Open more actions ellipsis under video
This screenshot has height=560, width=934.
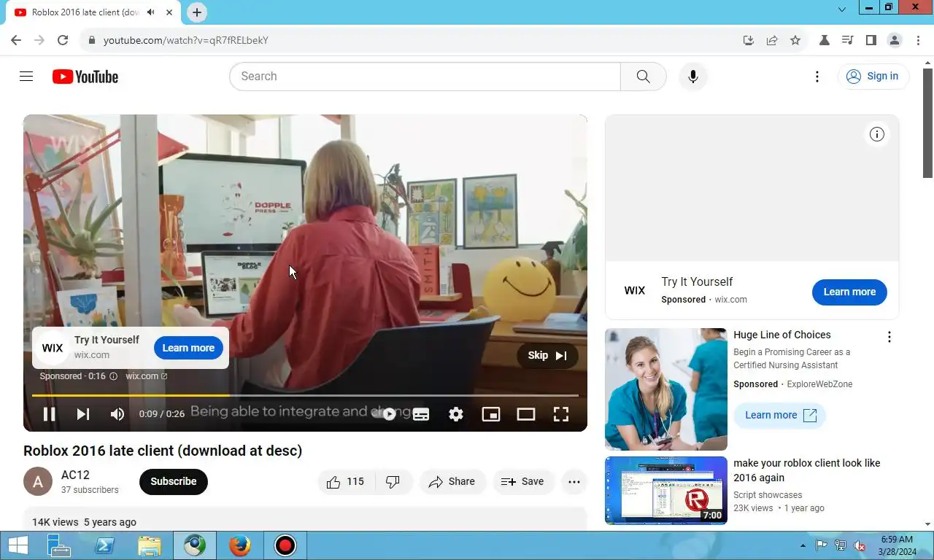pyautogui.click(x=574, y=482)
